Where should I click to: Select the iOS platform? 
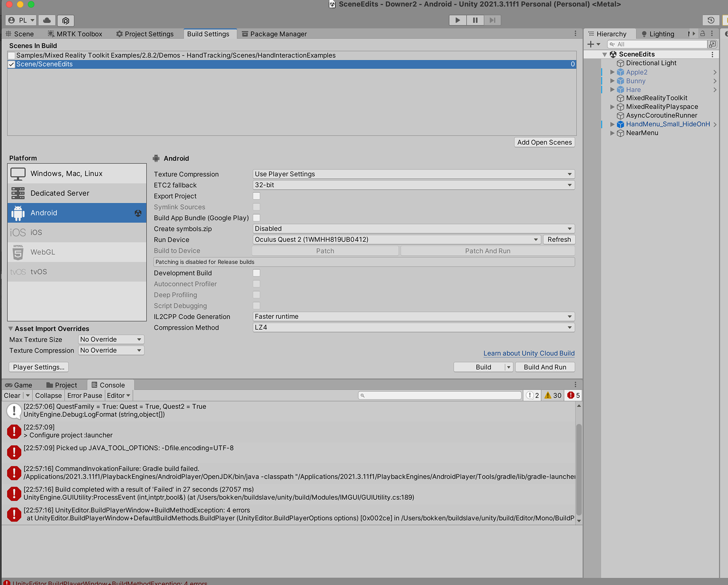pyautogui.click(x=77, y=232)
